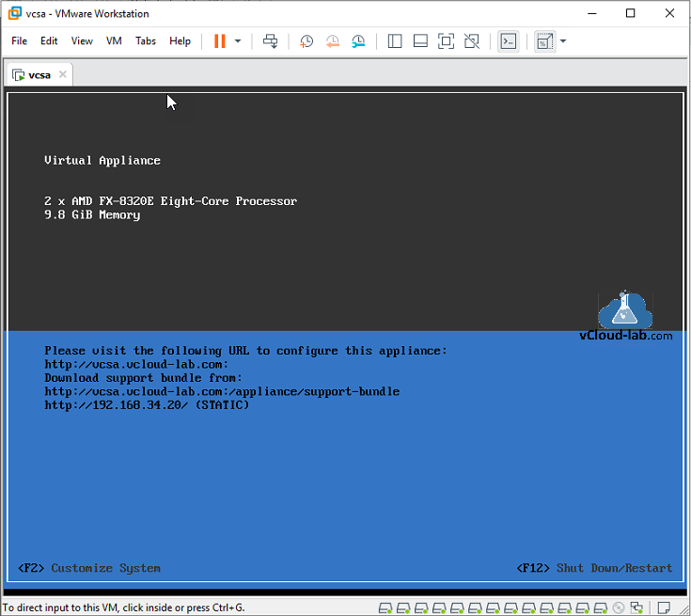Click the appliance/support-bundle URL line

222,391
